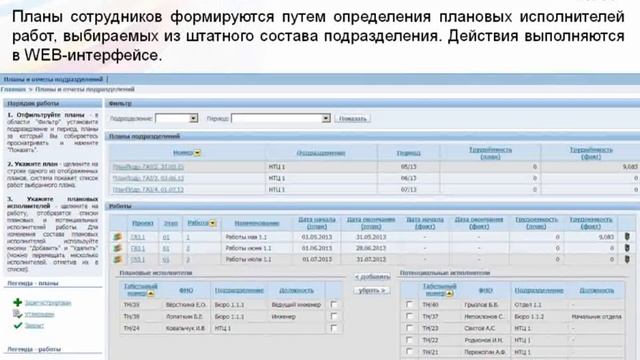
Task: Sort works by Дата начала (план) header
Action: (317, 223)
